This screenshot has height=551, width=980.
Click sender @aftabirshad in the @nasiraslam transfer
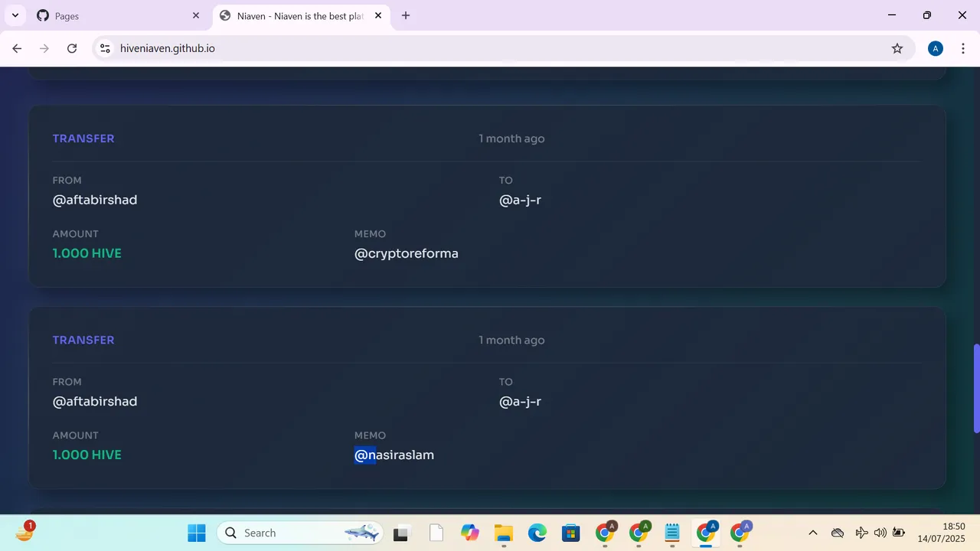point(95,401)
